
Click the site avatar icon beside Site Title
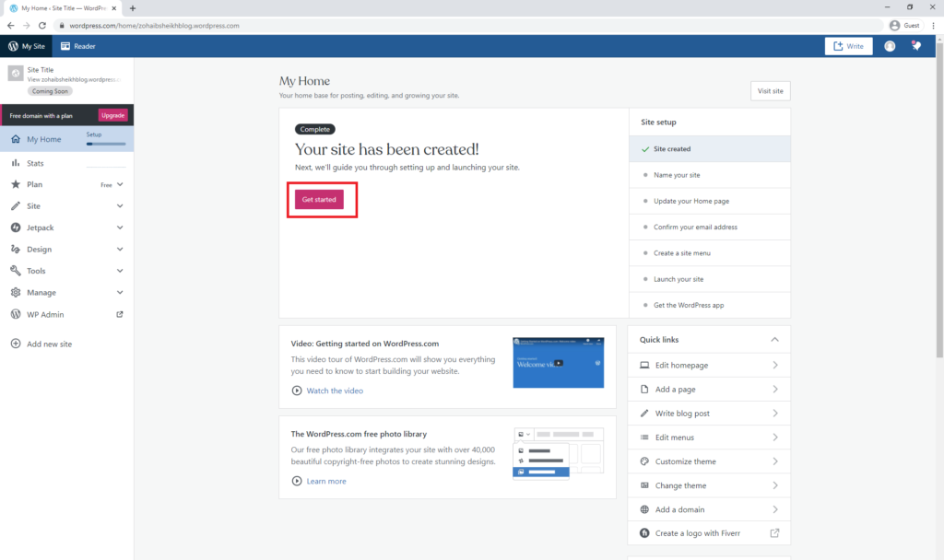point(16,74)
